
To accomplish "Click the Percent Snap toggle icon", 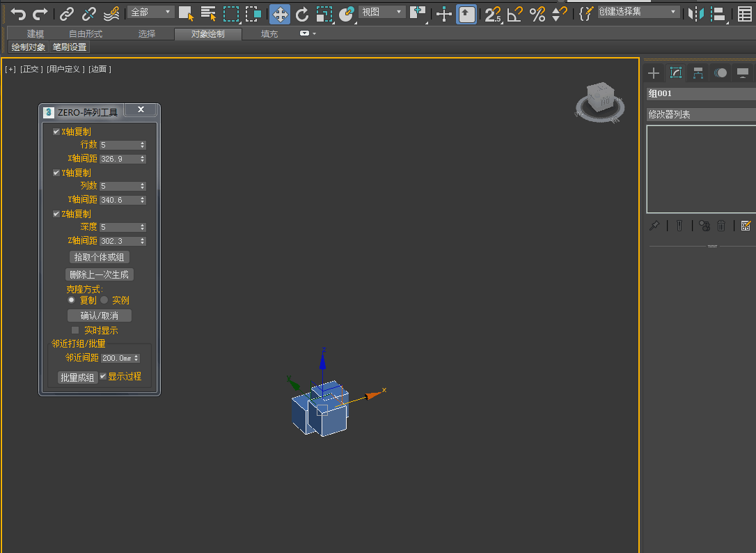I will click(x=537, y=13).
